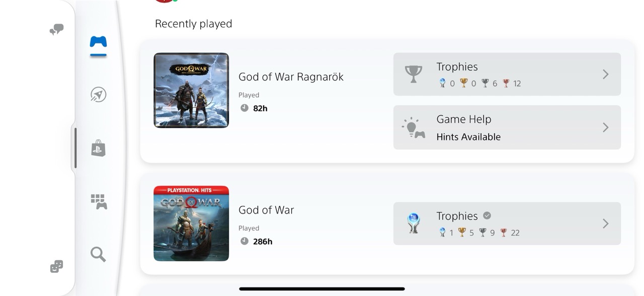Viewport: 644px width, 296px height.
Task: Open Search with the magnifier icon
Action: 98,255
